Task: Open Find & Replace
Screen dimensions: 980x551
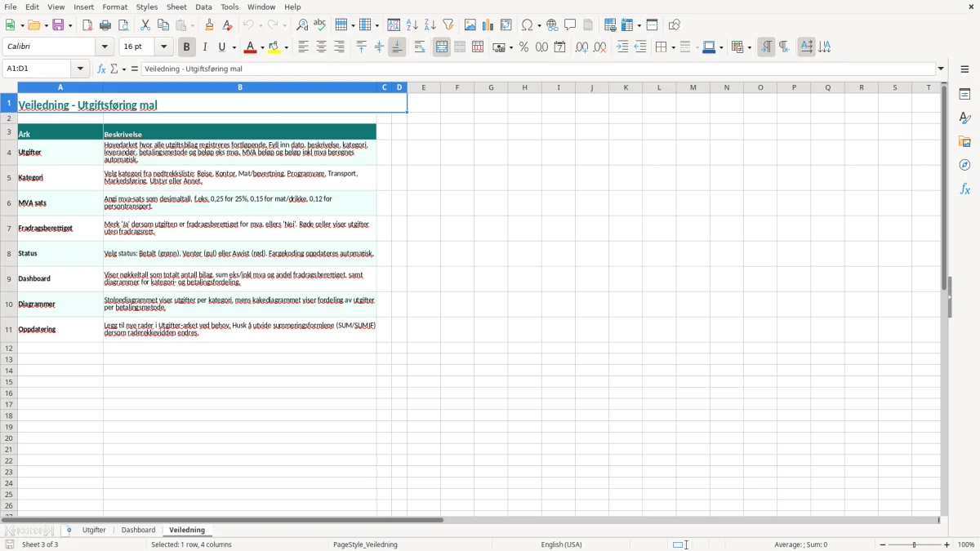Action: (x=302, y=25)
